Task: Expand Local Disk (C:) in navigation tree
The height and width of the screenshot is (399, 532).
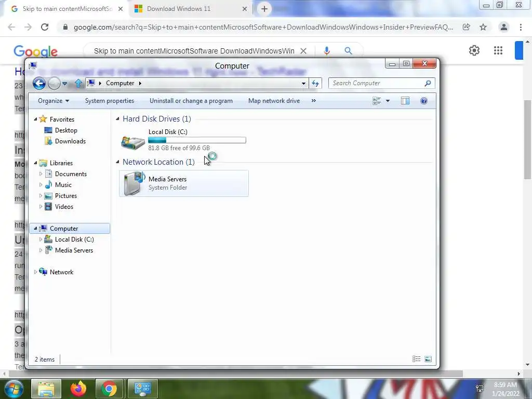Action: point(41,240)
